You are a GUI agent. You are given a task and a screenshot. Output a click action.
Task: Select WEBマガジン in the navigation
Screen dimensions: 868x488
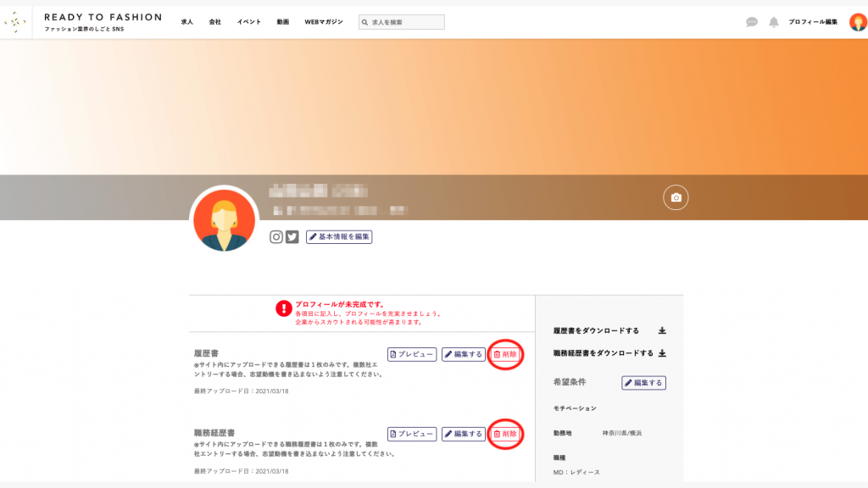(324, 22)
